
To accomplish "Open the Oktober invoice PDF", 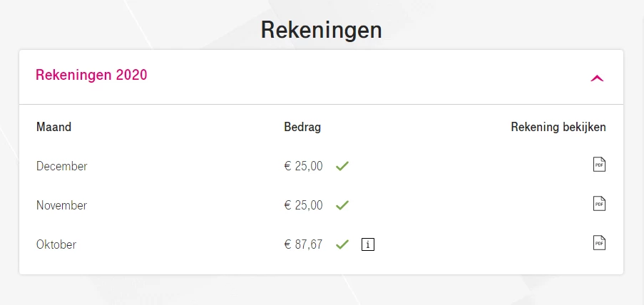I will click(x=599, y=242).
